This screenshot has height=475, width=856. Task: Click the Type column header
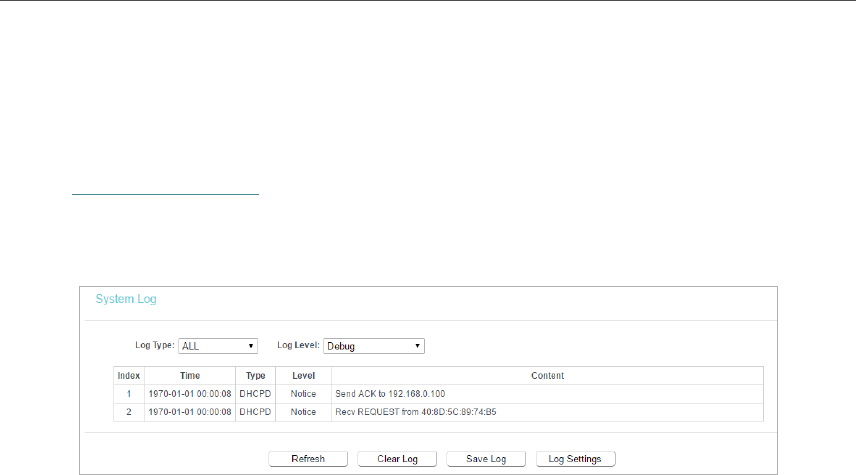[255, 376]
